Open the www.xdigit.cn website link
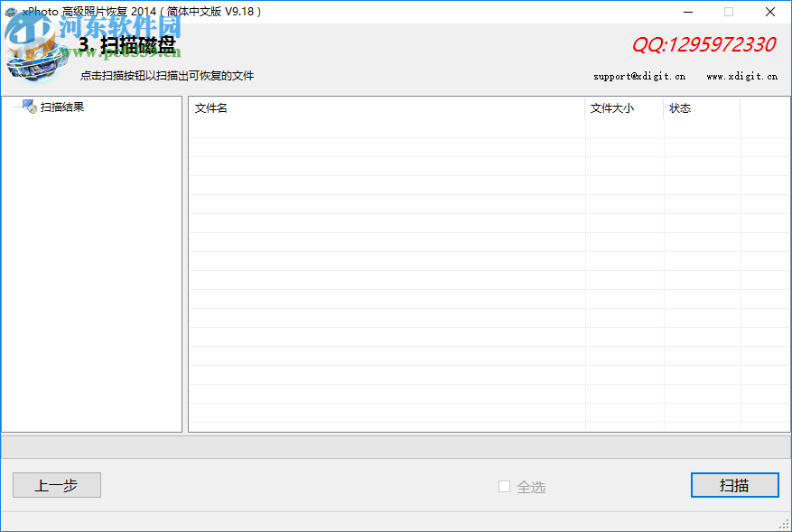Screen dimensions: 792x532 click(x=741, y=76)
